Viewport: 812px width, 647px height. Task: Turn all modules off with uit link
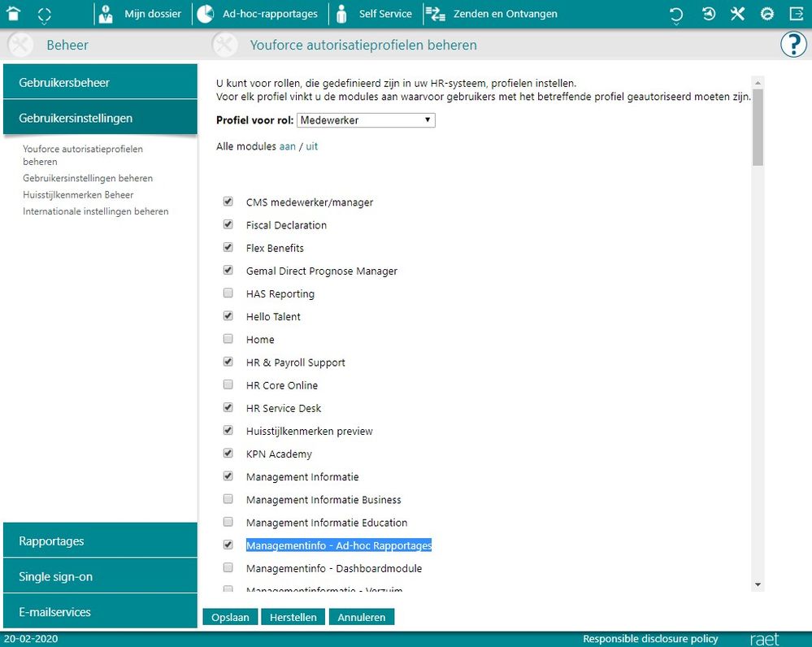311,146
